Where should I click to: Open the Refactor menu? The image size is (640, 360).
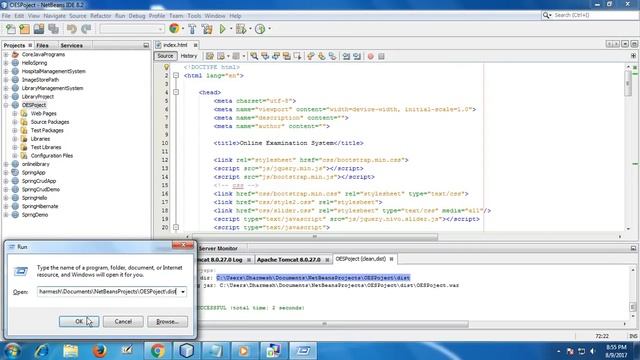(100, 16)
